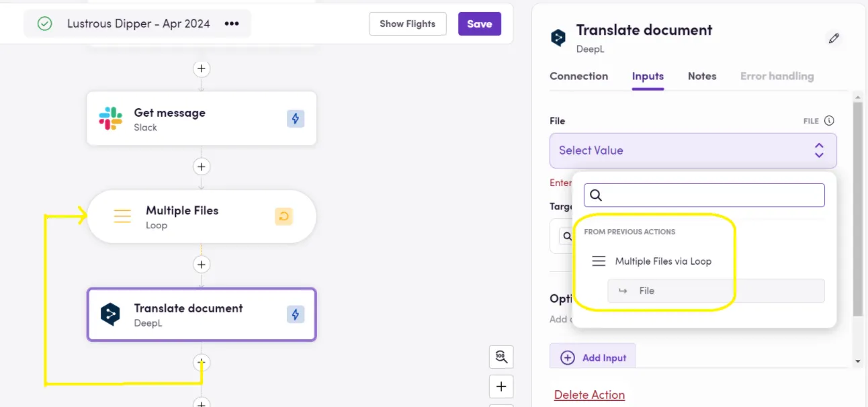Reset canvas zoom with the 100% icon

point(501,357)
